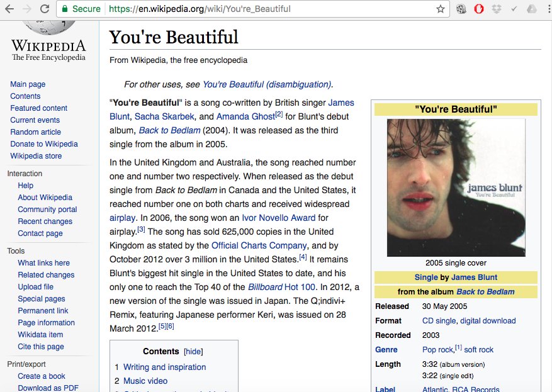Open the Genre label link in infobox
The width and height of the screenshot is (552, 392).
(386, 349)
